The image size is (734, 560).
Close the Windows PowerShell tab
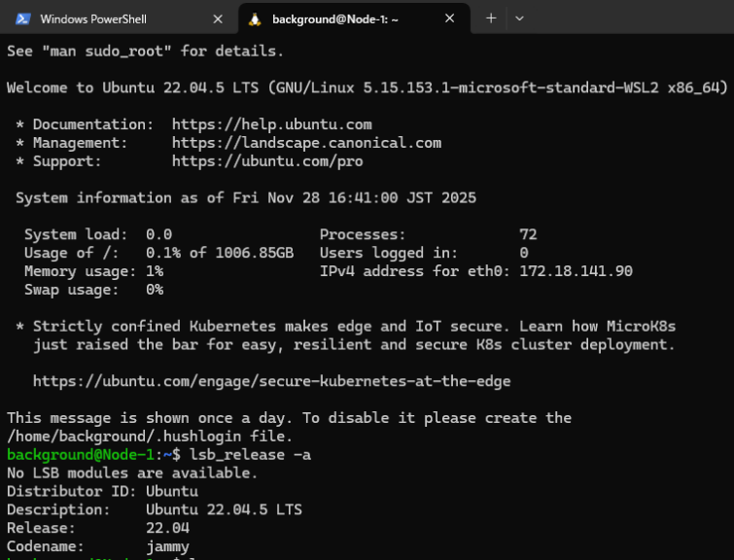218,18
